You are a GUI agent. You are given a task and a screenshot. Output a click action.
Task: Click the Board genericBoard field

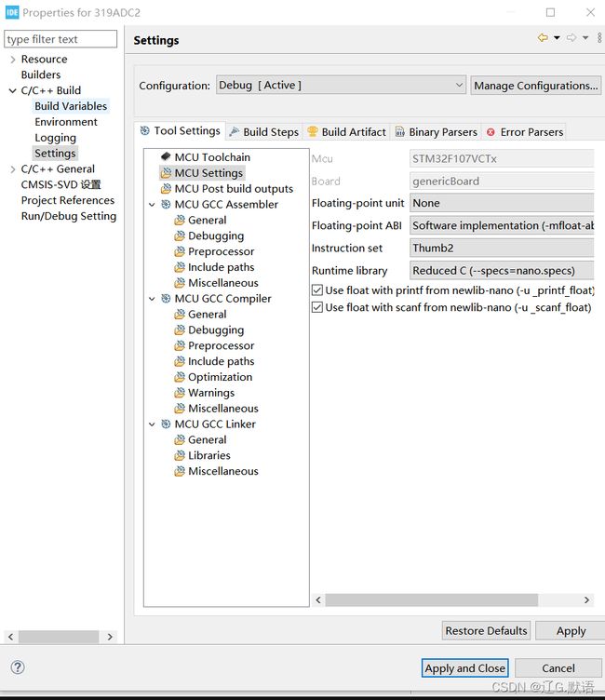click(502, 181)
